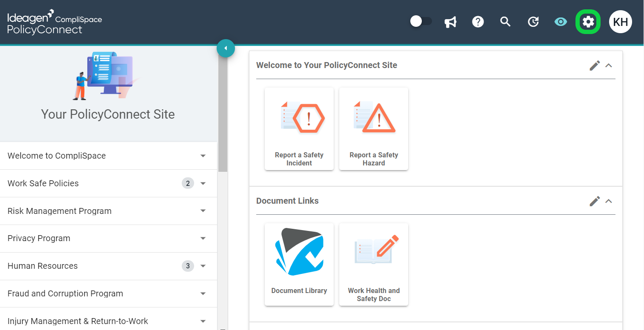Flip the toggle switch in the top bar
This screenshot has height=330, width=644.
click(x=421, y=20)
